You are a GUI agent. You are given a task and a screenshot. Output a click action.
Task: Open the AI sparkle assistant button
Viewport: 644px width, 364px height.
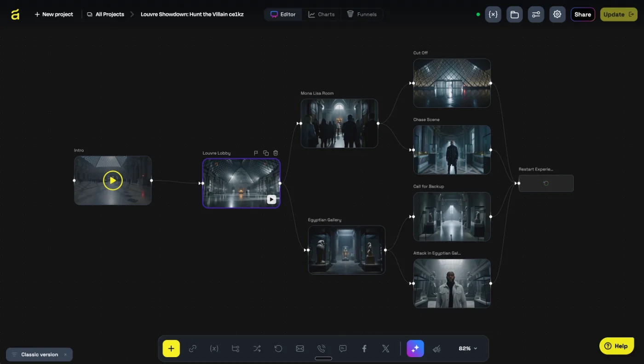(x=415, y=348)
